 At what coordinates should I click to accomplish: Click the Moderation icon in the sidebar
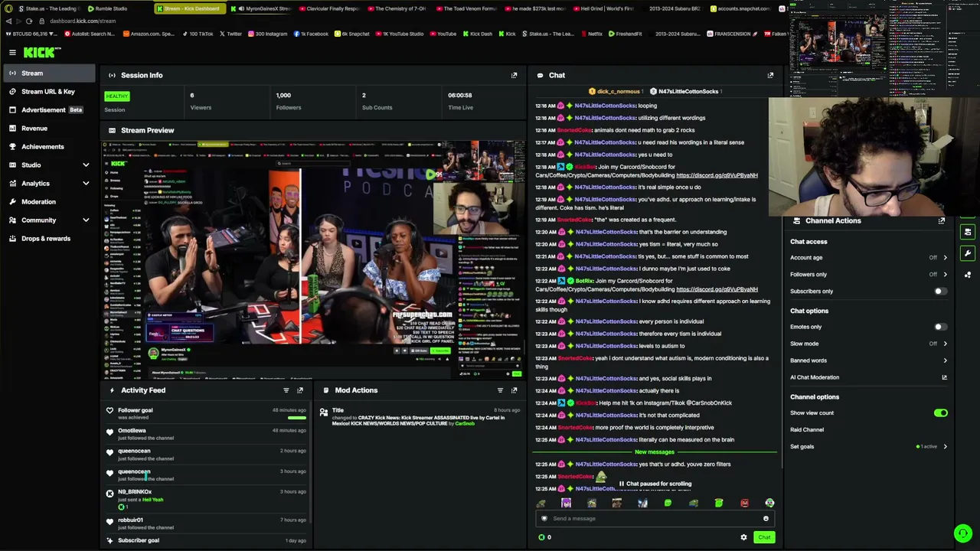tap(12, 201)
